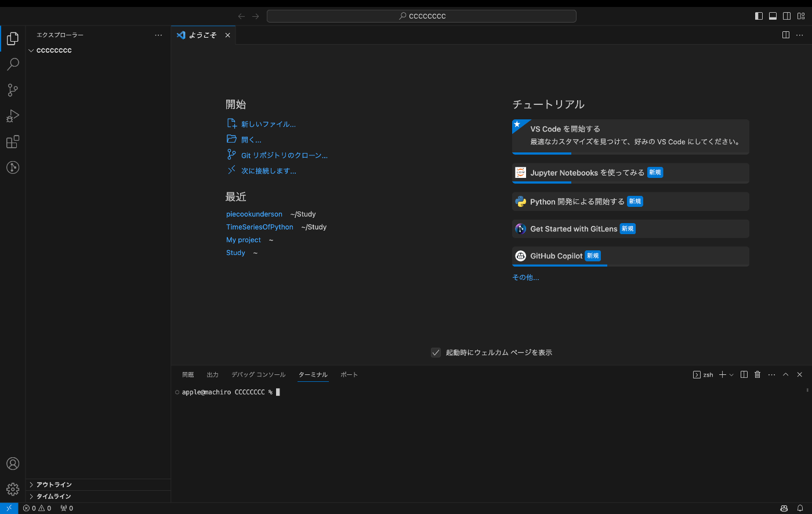Open Explorer views and more actions ellipsis
Image resolution: width=812 pixels, height=514 pixels.
pyautogui.click(x=158, y=35)
